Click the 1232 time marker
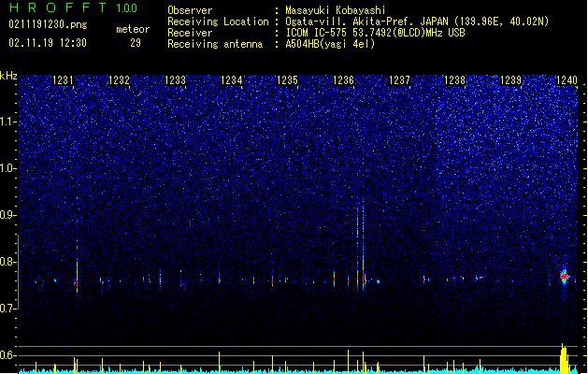The height and width of the screenshot is (374, 588). point(119,79)
